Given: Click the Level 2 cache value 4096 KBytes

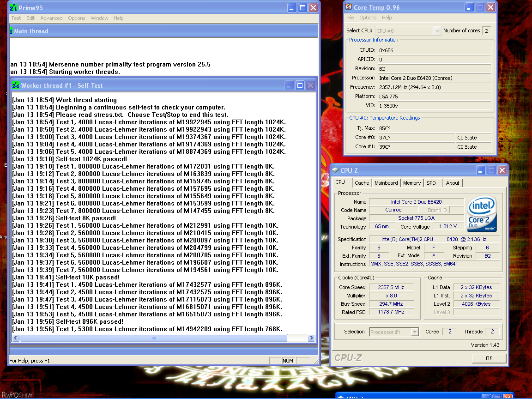Looking at the screenshot, I should click(x=476, y=304).
